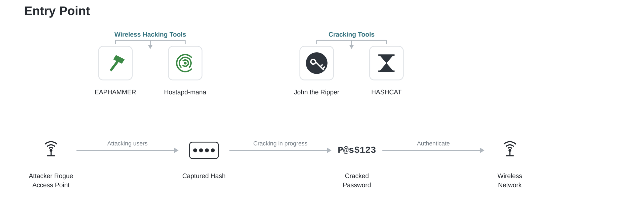
Task: Click the Entry Point title
Action: pyautogui.click(x=57, y=11)
